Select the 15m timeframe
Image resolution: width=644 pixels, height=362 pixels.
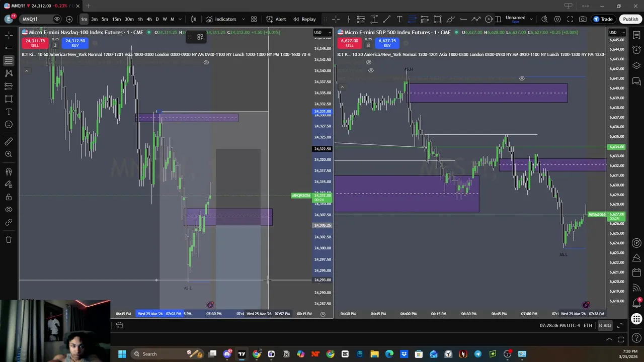coord(116,19)
